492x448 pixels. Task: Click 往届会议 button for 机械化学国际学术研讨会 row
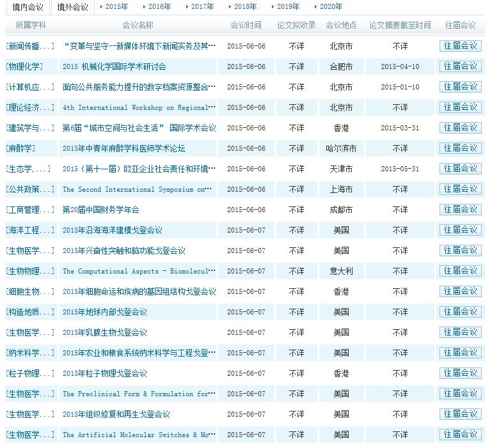click(460, 66)
